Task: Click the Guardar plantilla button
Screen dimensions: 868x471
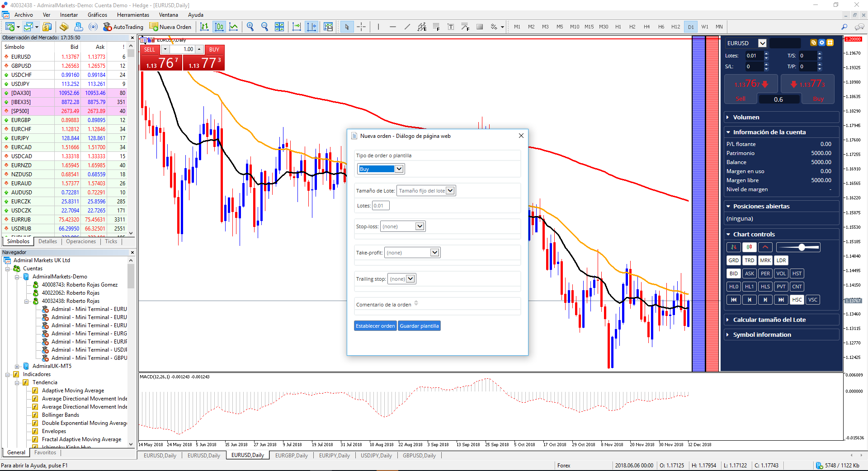Action: [419, 326]
